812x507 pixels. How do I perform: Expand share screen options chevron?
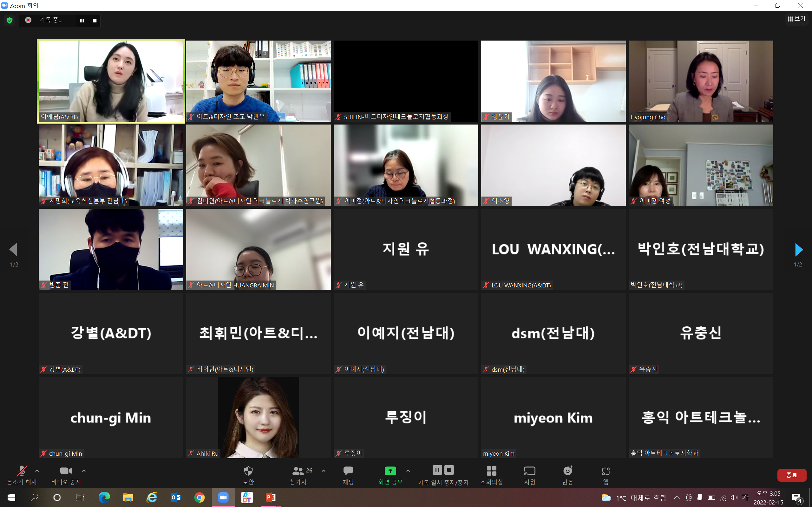[408, 471]
